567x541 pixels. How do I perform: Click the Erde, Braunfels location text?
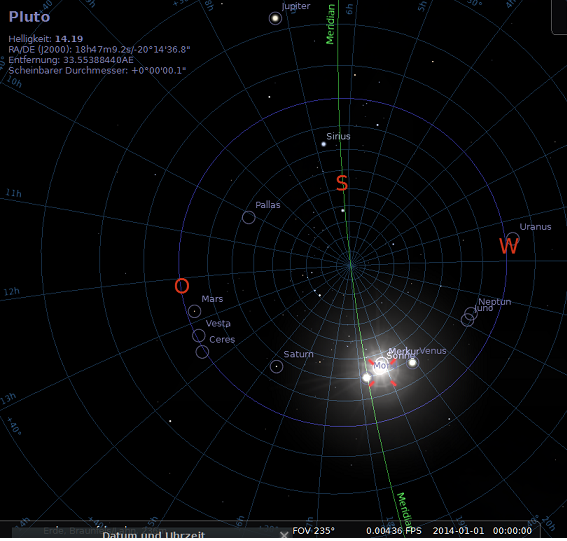[x=105, y=531]
